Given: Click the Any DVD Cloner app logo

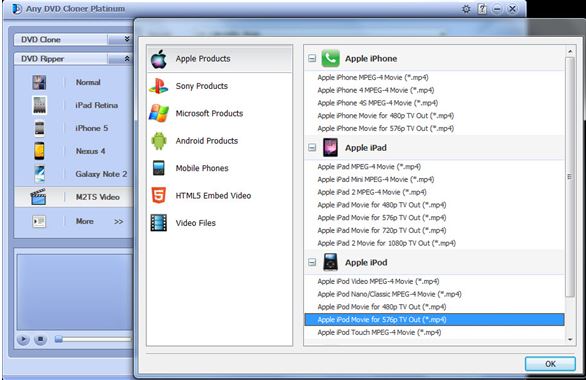Looking at the screenshot, I should (x=16, y=9).
